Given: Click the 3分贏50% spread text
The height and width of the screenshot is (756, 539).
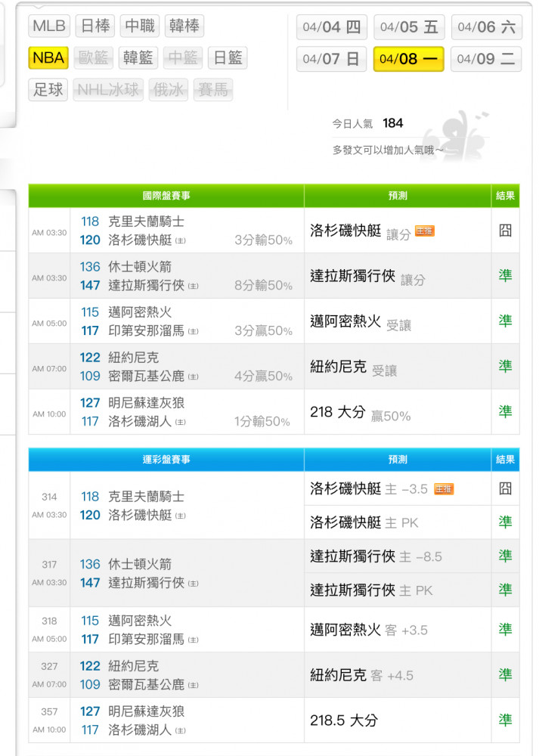Looking at the screenshot, I should tap(263, 331).
